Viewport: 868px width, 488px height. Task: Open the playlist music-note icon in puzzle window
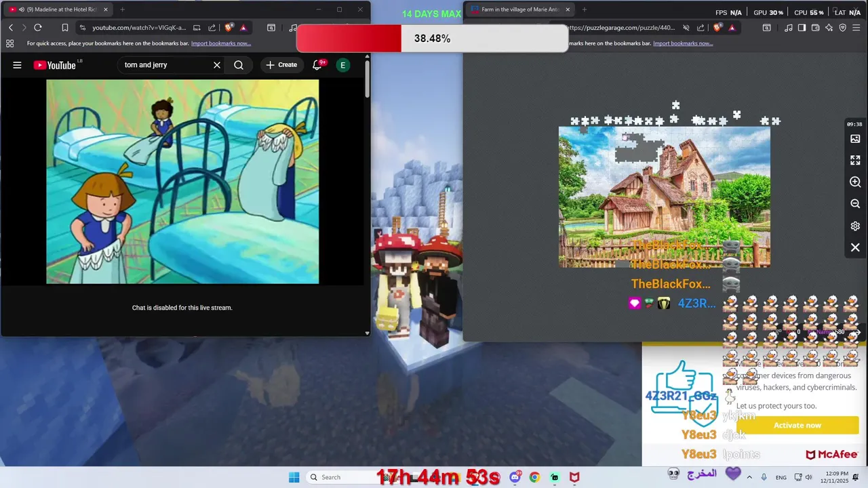point(788,28)
